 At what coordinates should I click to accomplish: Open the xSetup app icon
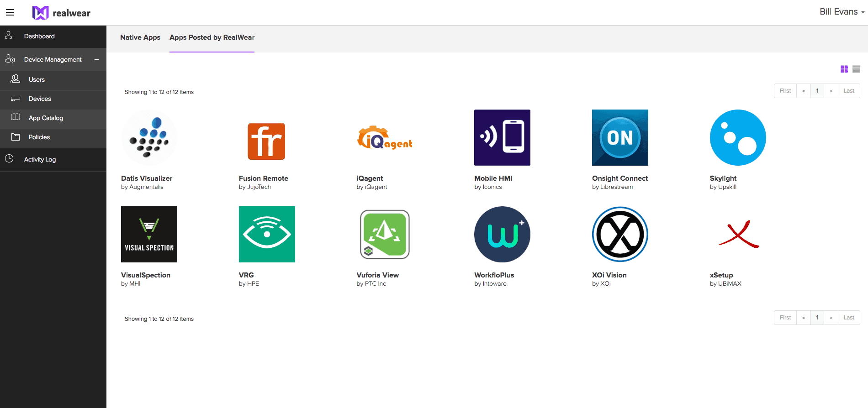tap(738, 234)
